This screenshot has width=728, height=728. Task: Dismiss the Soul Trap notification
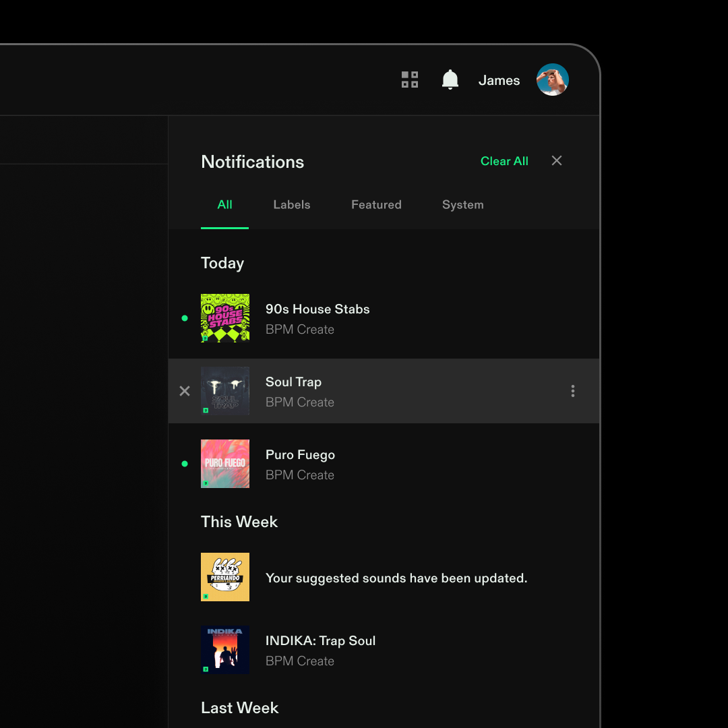(x=185, y=391)
